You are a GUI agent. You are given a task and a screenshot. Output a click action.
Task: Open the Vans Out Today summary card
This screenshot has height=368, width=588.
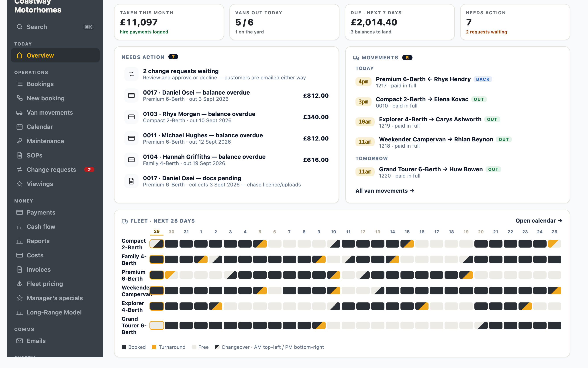tap(284, 22)
